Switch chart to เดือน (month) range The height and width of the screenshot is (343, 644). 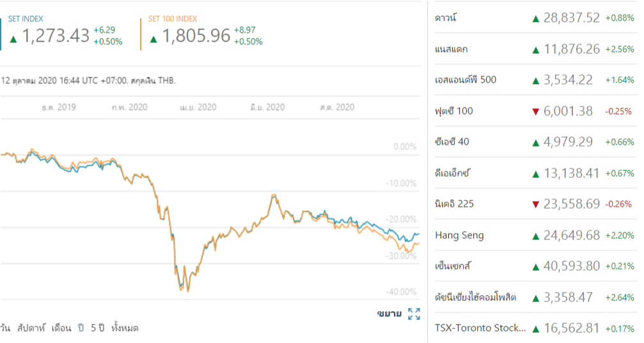click(61, 328)
